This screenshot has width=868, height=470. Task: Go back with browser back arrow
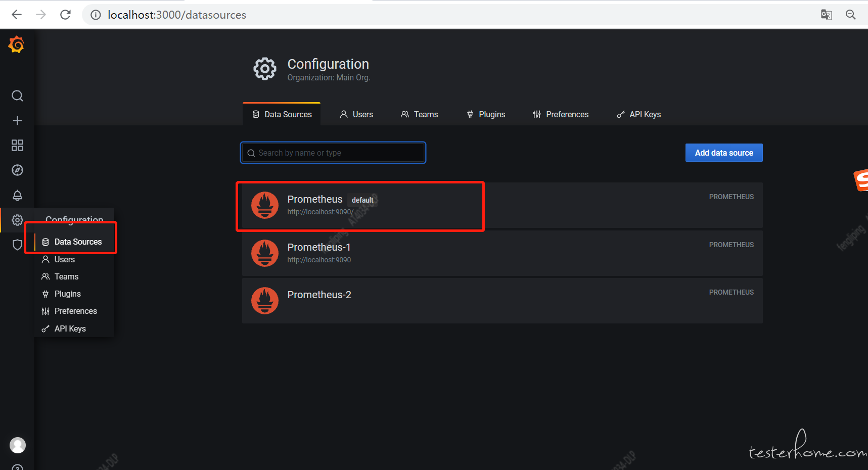(x=17, y=15)
